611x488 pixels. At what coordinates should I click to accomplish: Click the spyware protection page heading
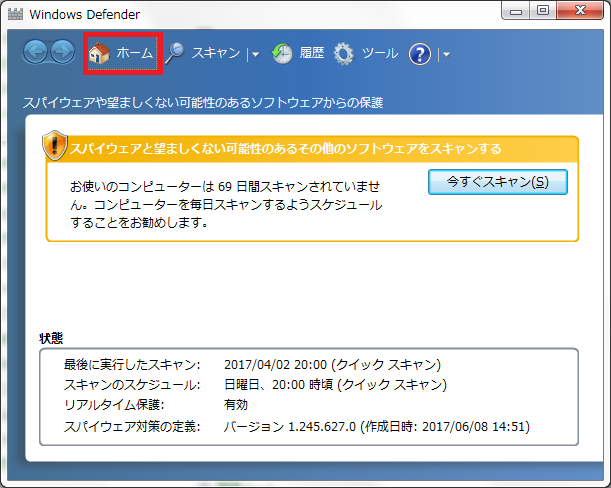pos(203,103)
